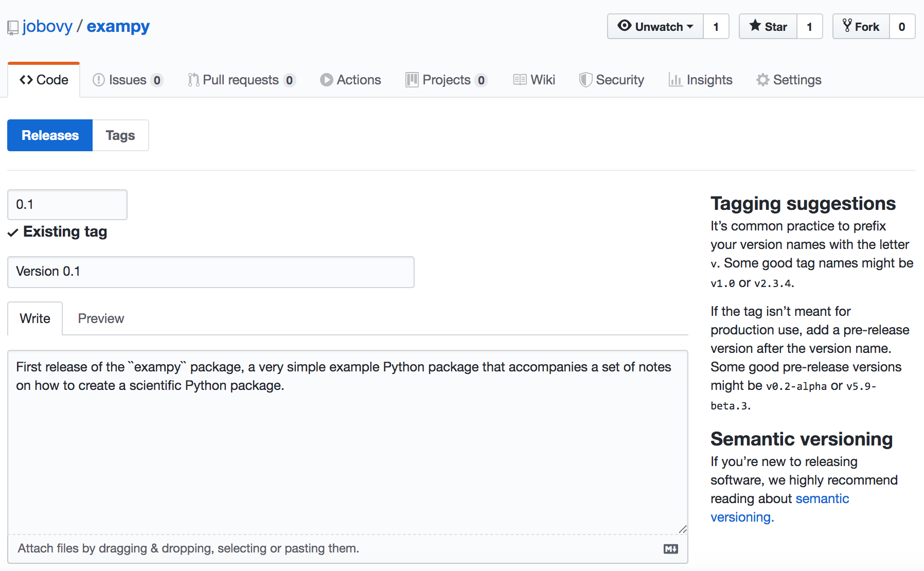Fork the repository
This screenshot has height=571, width=924.
(861, 26)
